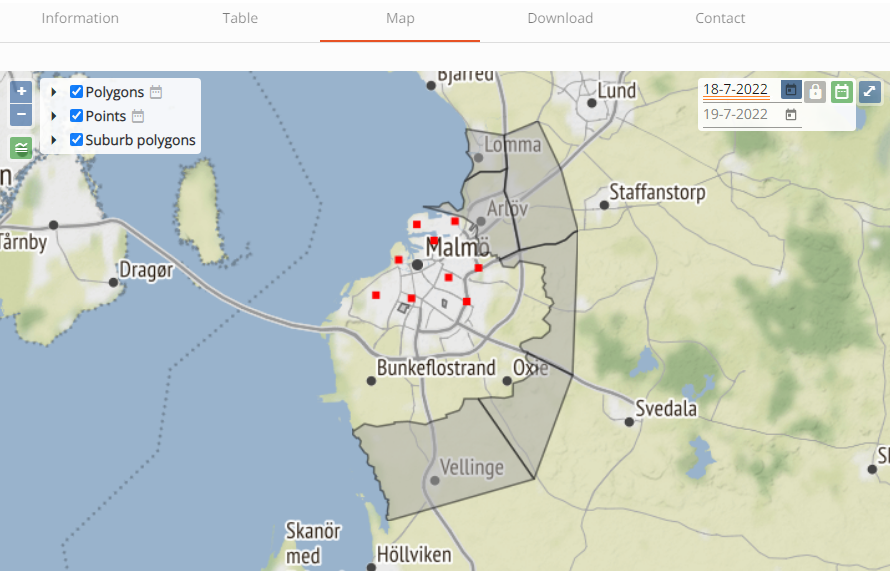Open the Contact tab
The width and height of the screenshot is (890, 571).
point(720,18)
